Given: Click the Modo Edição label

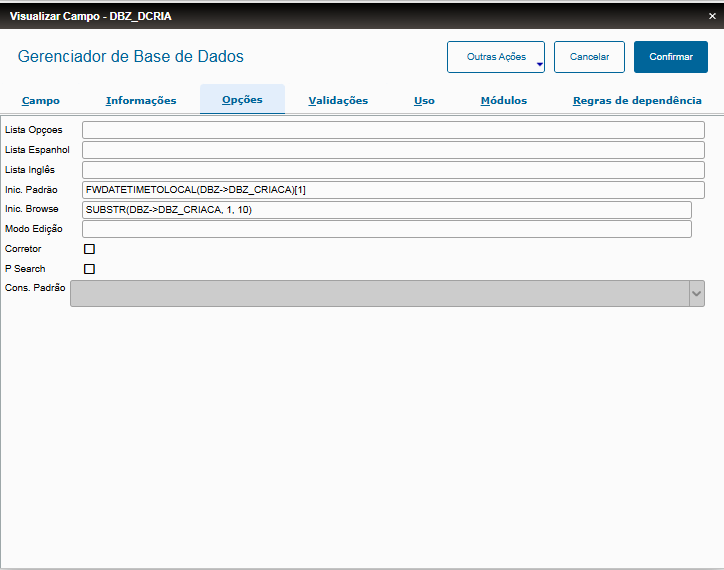Looking at the screenshot, I should point(34,229).
